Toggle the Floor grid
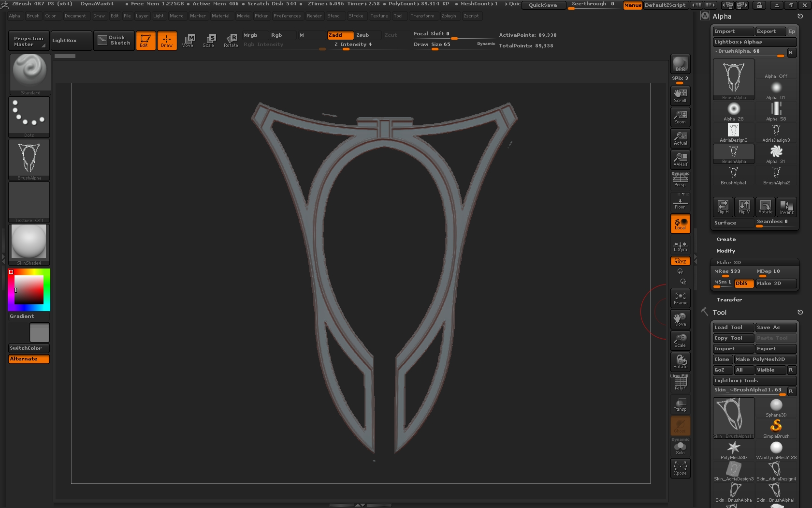 pyautogui.click(x=680, y=202)
